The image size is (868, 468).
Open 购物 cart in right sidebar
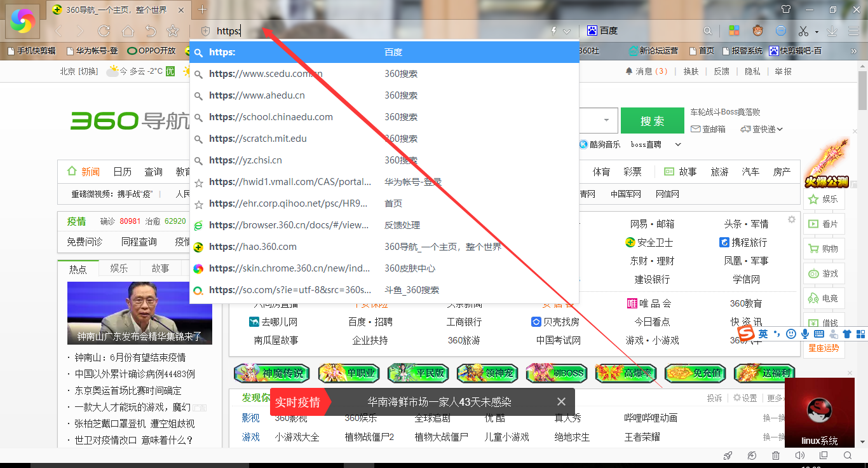(x=823, y=249)
